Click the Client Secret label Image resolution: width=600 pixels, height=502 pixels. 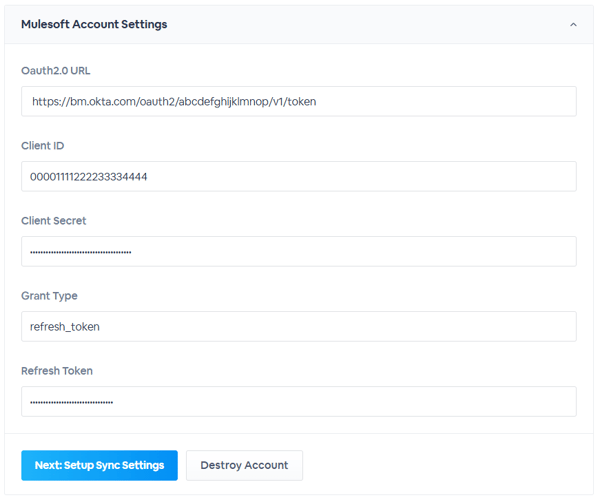click(54, 221)
